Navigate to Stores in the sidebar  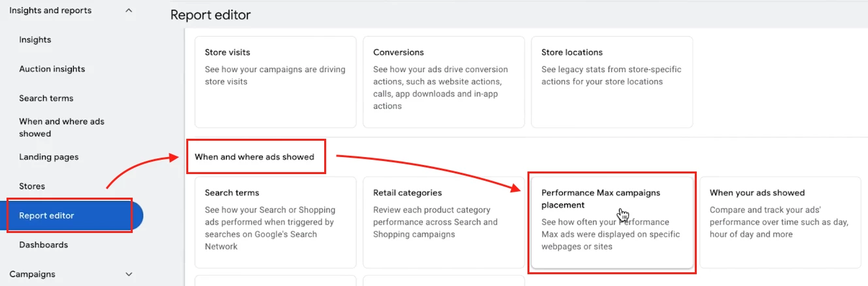[32, 187]
